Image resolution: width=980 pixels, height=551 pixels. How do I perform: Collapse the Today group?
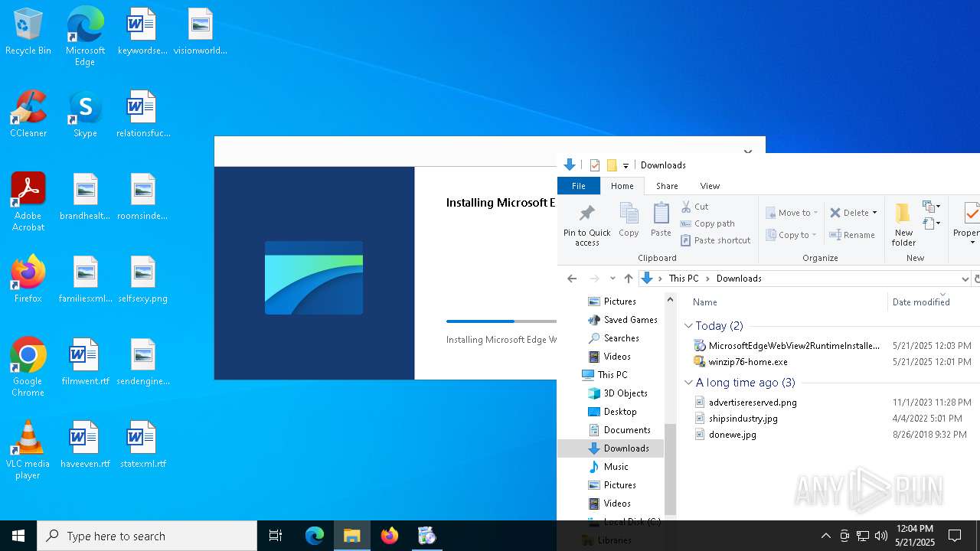pyautogui.click(x=688, y=326)
